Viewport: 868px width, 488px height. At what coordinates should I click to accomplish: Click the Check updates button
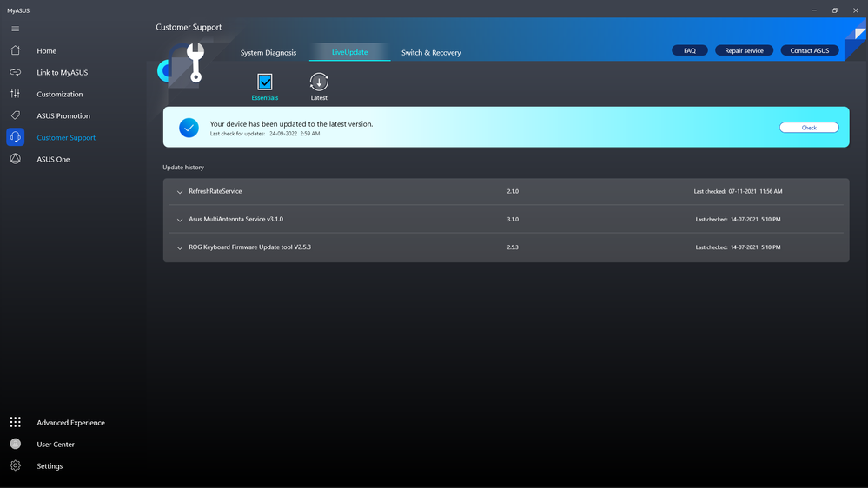pyautogui.click(x=808, y=128)
